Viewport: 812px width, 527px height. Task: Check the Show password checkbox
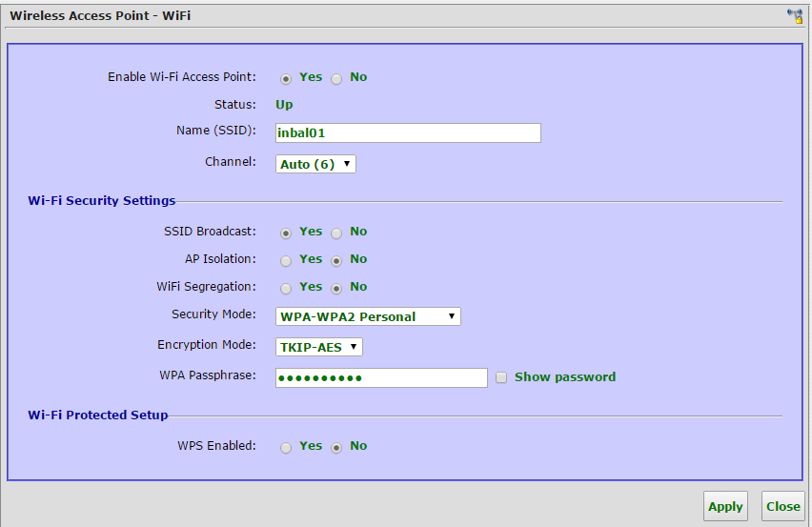coord(501,378)
